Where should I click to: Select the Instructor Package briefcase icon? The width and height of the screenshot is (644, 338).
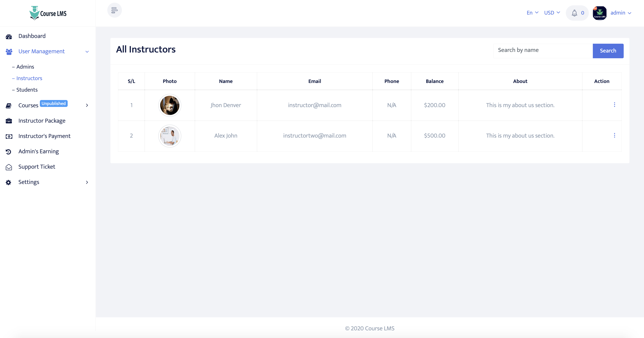point(9,121)
